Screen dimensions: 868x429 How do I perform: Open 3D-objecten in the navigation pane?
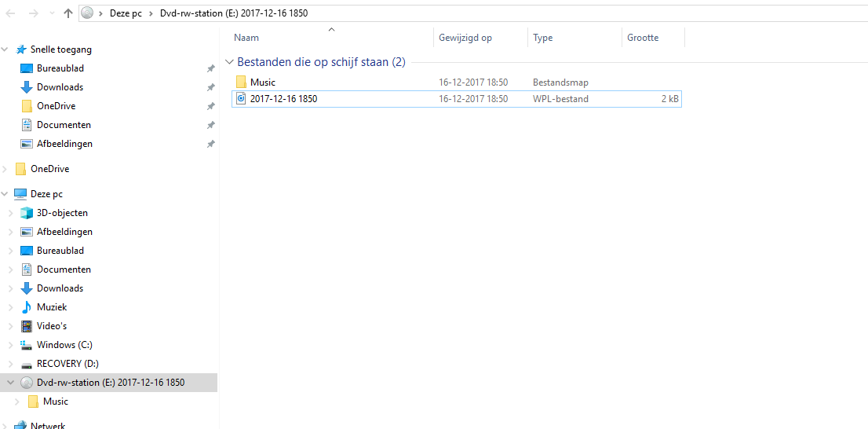pyautogui.click(x=62, y=213)
